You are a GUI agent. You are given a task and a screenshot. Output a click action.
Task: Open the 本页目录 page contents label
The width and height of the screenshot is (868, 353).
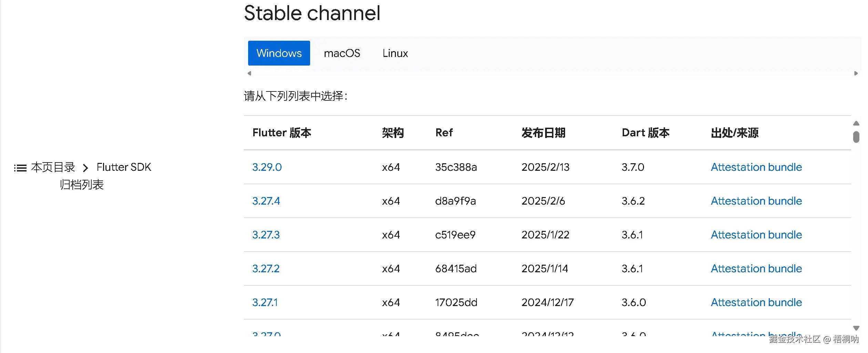(53, 167)
